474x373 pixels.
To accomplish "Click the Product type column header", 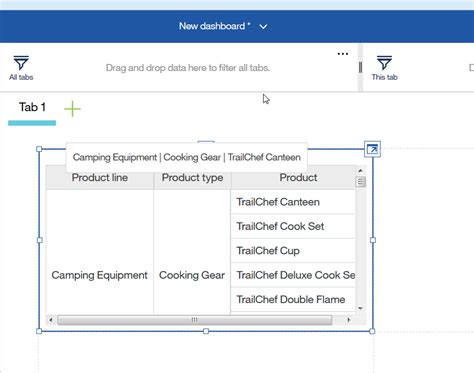I will point(192,178).
